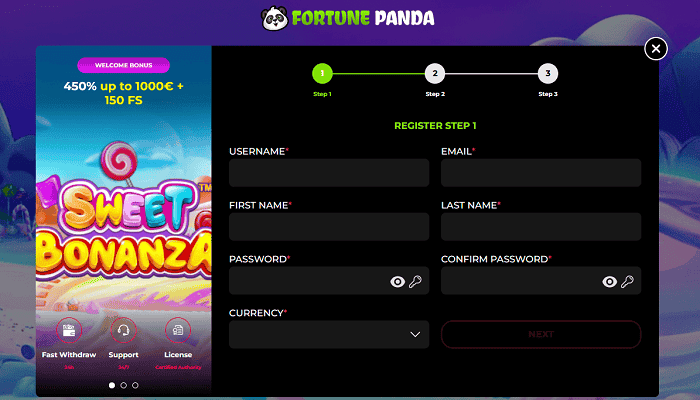Select the second carousel dot

pos(123,384)
